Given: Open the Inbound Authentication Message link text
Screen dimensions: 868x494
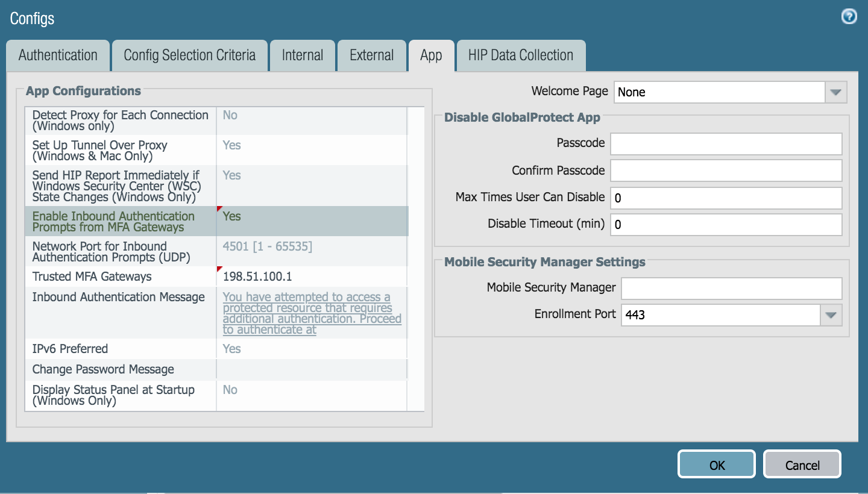Looking at the screenshot, I should coord(312,313).
